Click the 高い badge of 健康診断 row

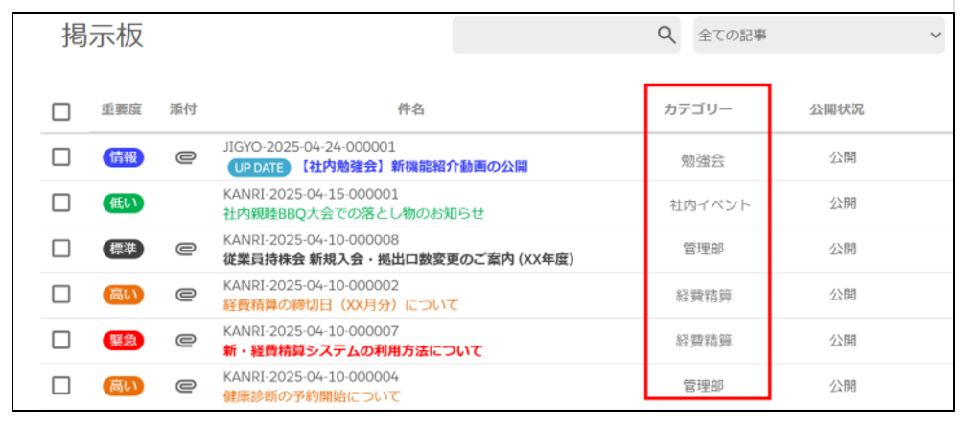point(123,386)
